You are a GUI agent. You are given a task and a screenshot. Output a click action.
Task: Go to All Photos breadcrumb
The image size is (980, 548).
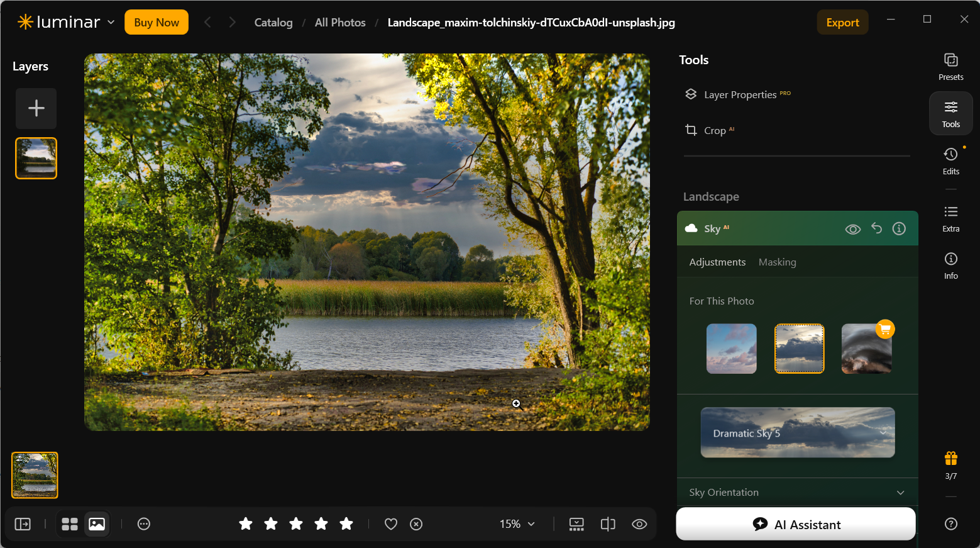pos(340,23)
